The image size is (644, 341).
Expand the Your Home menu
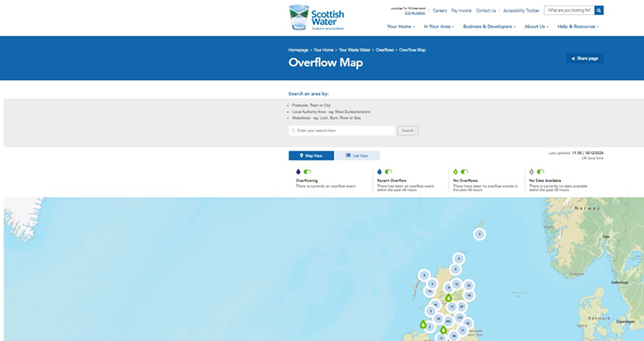point(401,27)
